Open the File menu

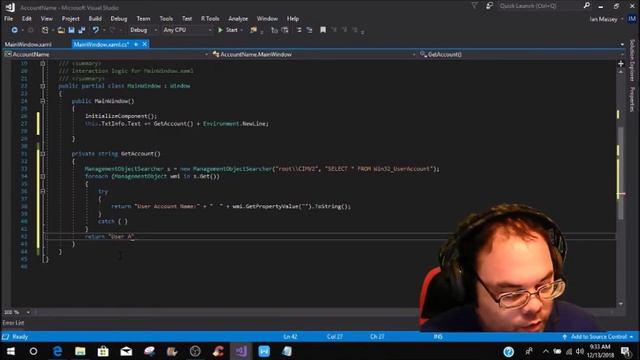click(x=9, y=19)
